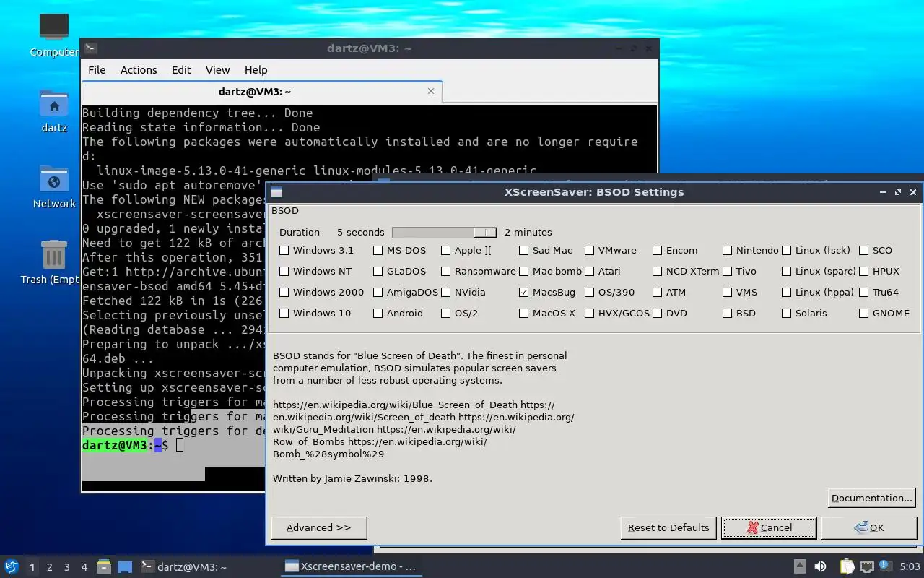This screenshot has width=924, height=578.
Task: Open the Computer desktop icon
Action: coord(54,27)
